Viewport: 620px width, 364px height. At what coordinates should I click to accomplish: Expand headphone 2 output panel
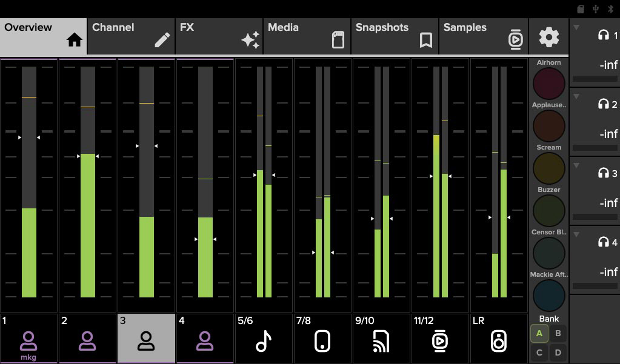click(576, 97)
